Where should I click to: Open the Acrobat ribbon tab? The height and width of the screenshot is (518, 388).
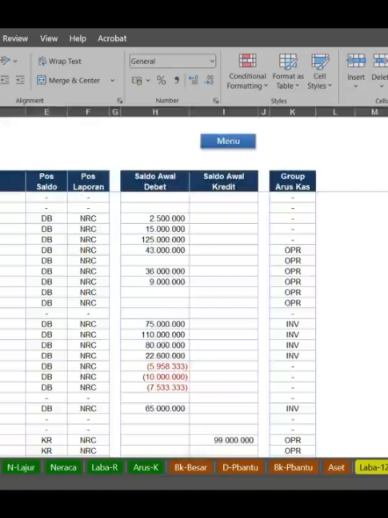112,39
